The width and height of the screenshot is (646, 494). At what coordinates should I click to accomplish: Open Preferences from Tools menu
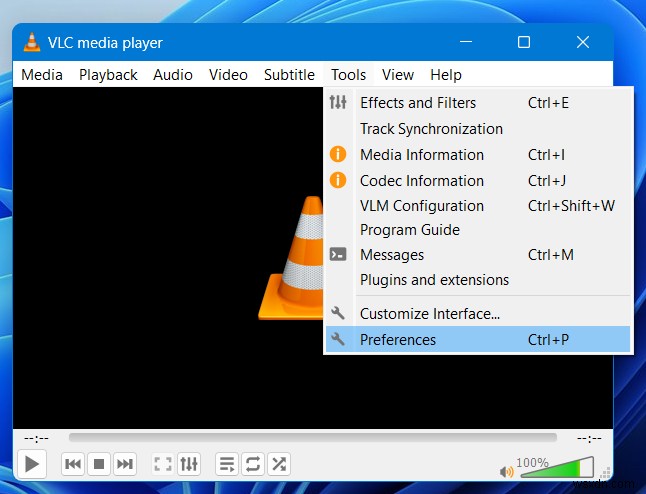point(478,339)
